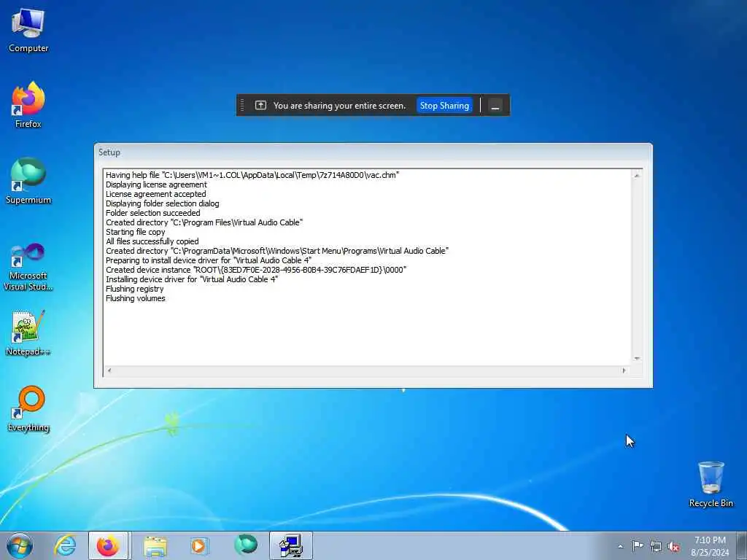Click the Setup log scroll up arrow

pos(636,176)
